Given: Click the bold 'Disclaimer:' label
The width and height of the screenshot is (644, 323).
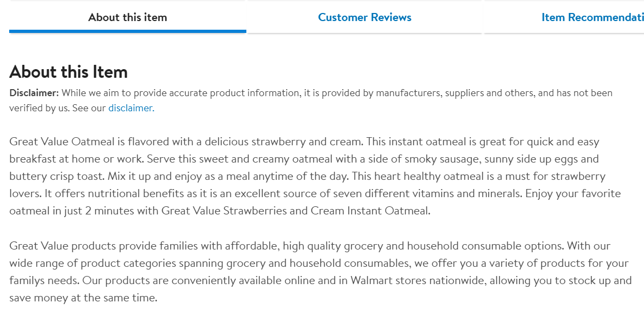Looking at the screenshot, I should point(34,93).
